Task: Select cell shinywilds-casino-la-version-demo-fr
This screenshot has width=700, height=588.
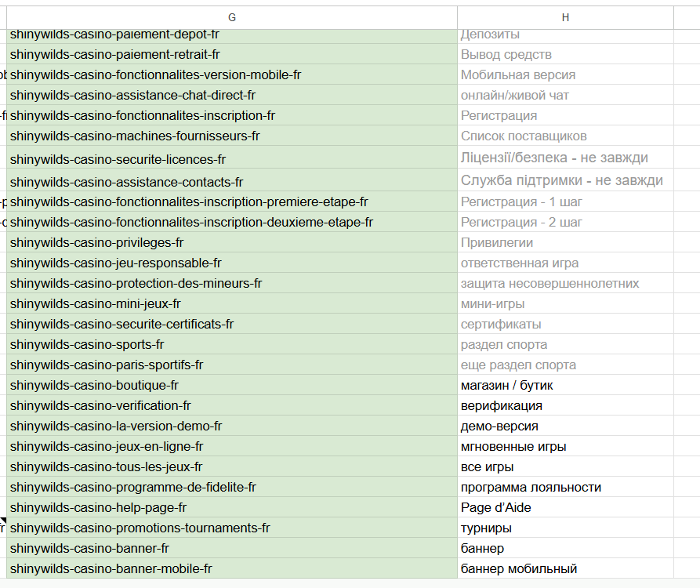Action: [232, 426]
